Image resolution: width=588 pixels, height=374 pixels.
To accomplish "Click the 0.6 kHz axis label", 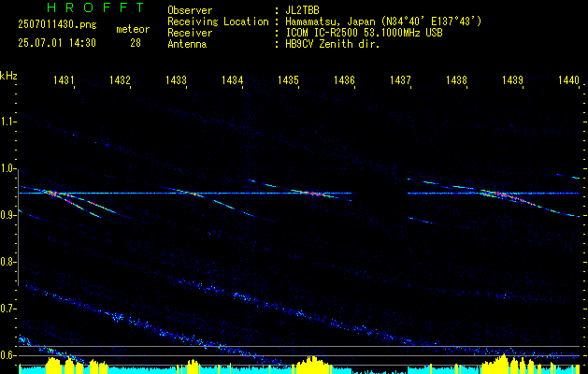I will point(7,355).
